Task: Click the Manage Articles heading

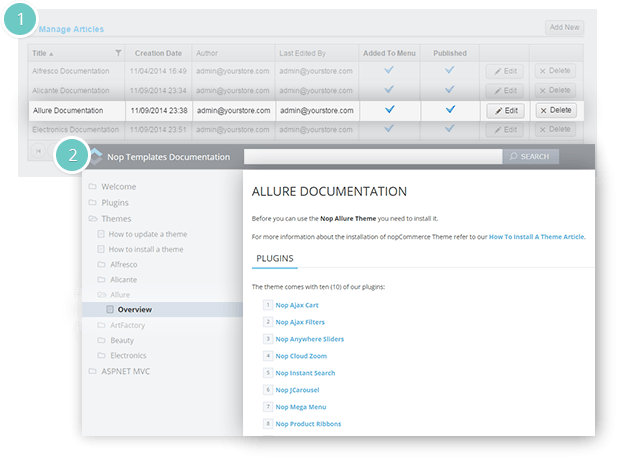Action: coord(71,29)
